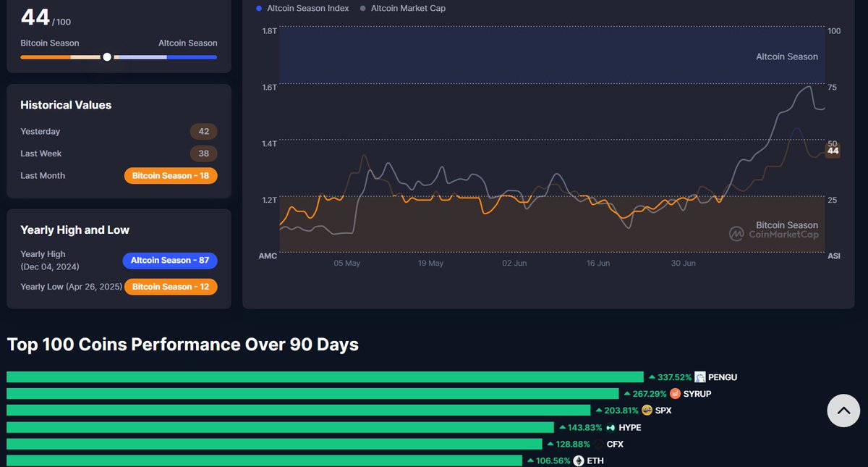This screenshot has height=467, width=868.
Task: Click the 'AMC' axis label
Action: [x=268, y=256]
